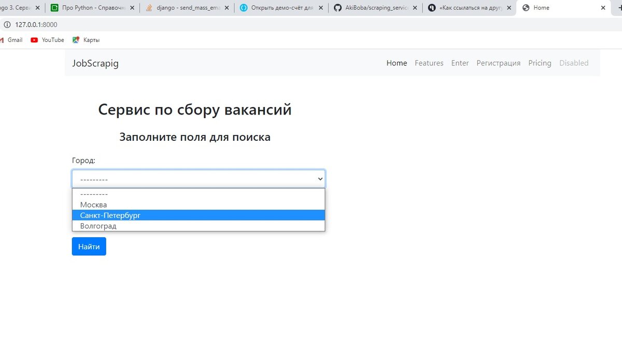Choose Волгоград in the open dropdown
Viewport: 622px width, 364px height.
98,226
